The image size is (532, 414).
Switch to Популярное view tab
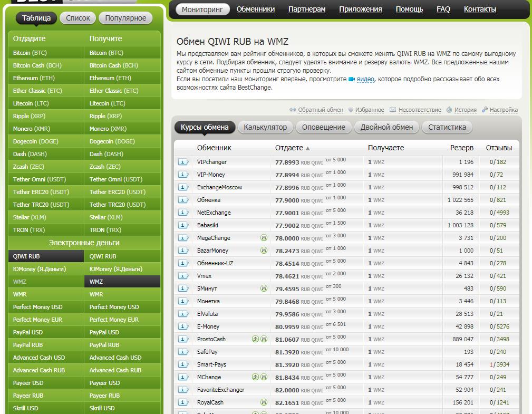(x=125, y=18)
